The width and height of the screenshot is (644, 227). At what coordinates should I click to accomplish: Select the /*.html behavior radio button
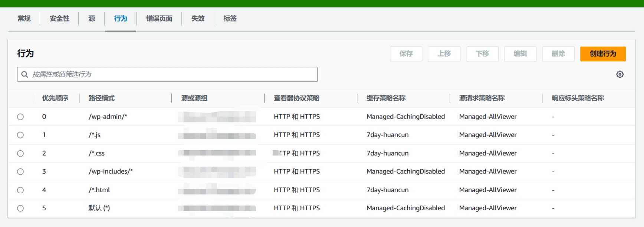pos(20,190)
